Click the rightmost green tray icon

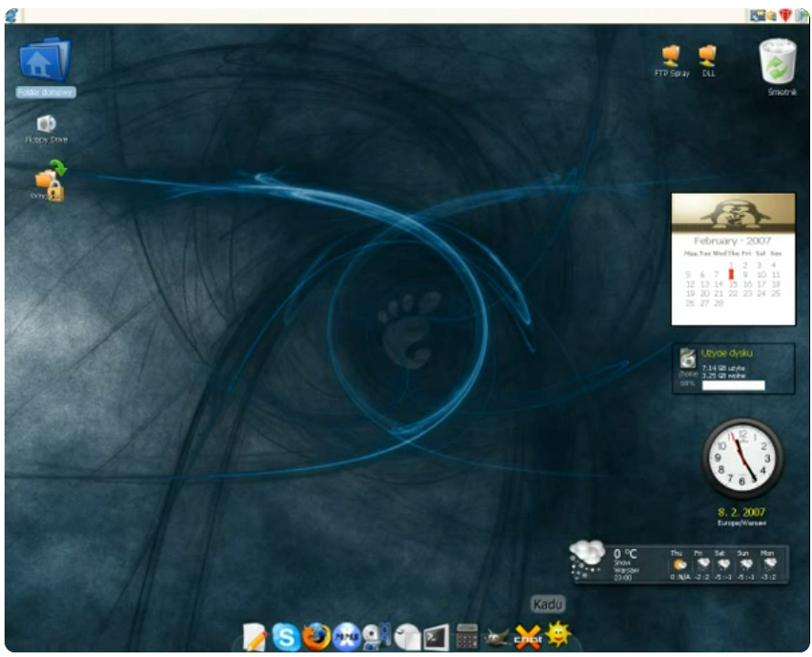802,16
